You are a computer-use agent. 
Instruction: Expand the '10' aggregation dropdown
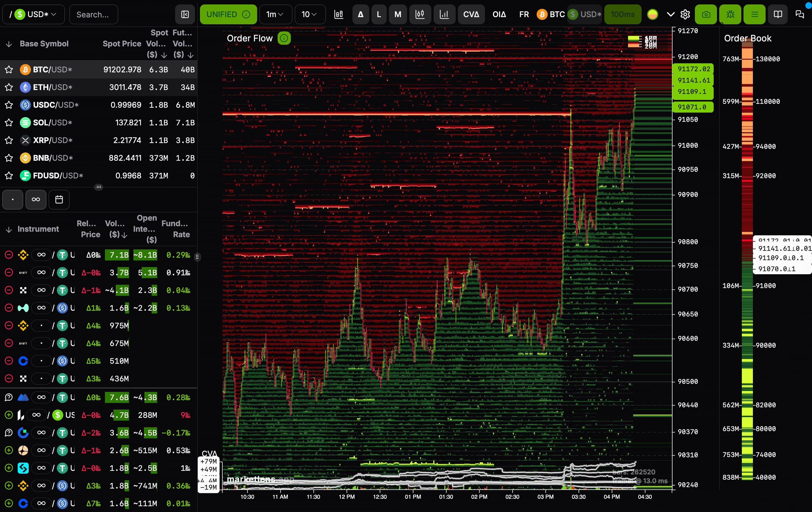point(310,14)
